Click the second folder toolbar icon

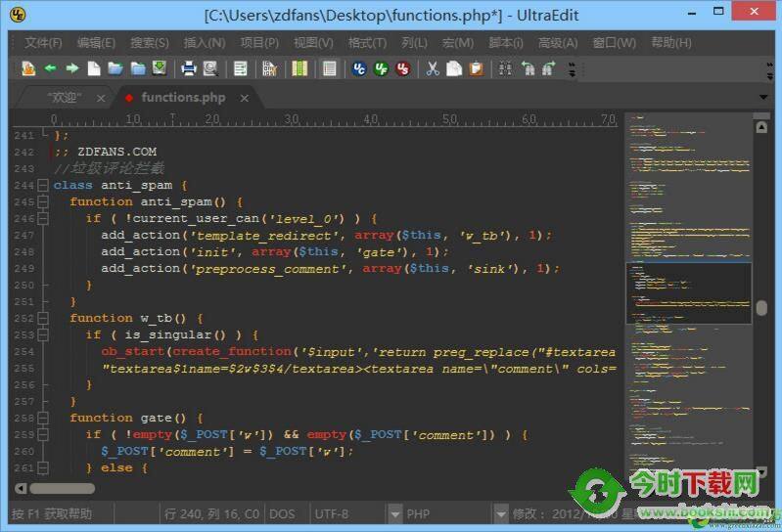tap(138, 68)
